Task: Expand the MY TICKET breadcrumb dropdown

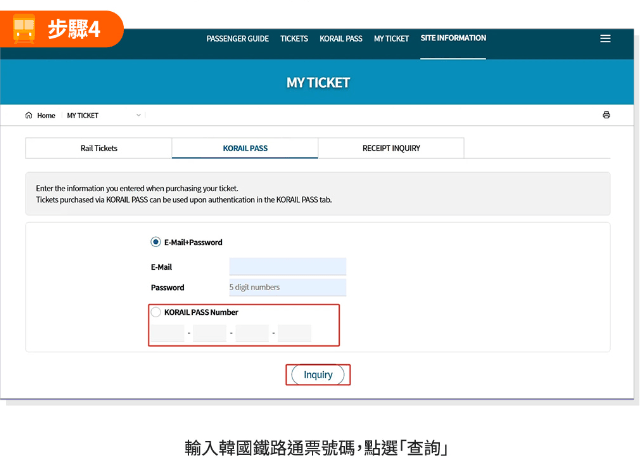Action: (139, 115)
